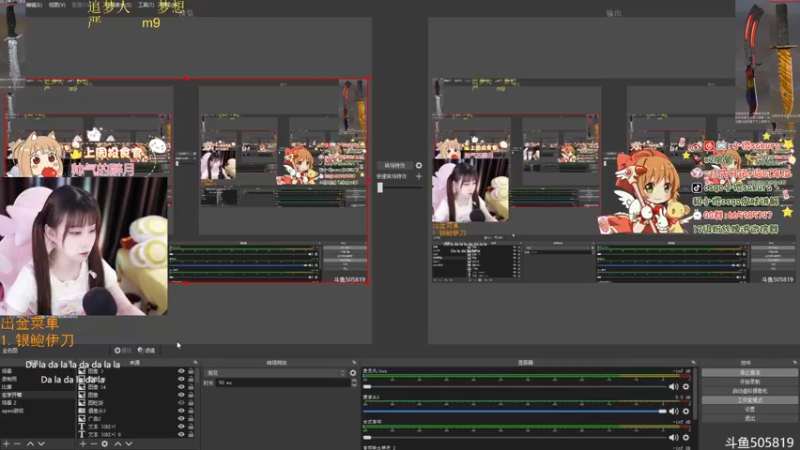Remove selected scene with minus icon
Screen dimensions: 800x450
(x=17, y=444)
